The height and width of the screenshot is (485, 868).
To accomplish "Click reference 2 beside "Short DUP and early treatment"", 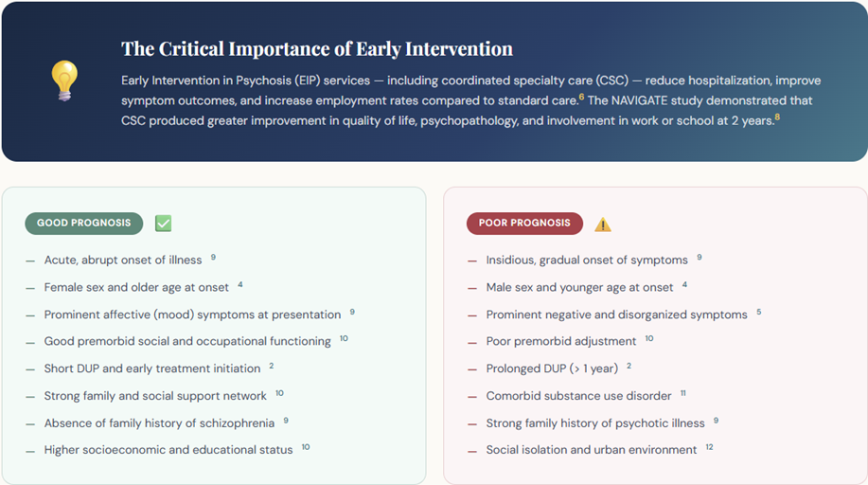I will pos(271,366).
